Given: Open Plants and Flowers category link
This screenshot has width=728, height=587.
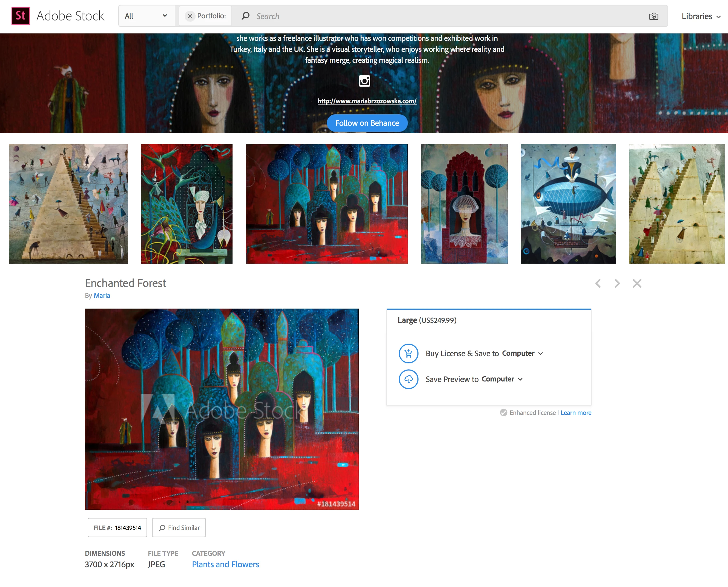Looking at the screenshot, I should coord(225,564).
